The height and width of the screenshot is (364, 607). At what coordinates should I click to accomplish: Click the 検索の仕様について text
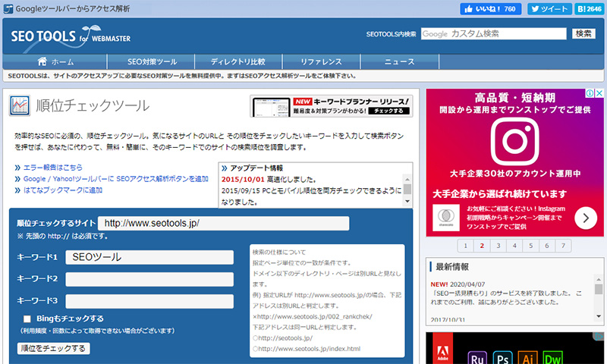(279, 253)
